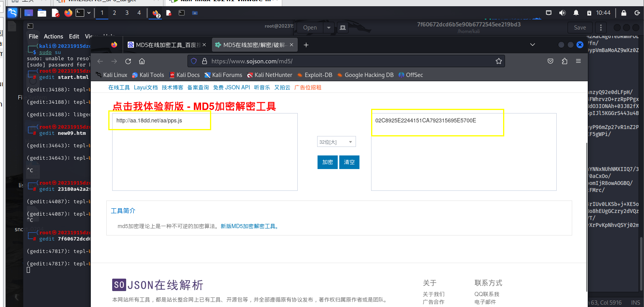Click the 清空 clear button
Screen dimensions: 644x307
[x=349, y=162]
